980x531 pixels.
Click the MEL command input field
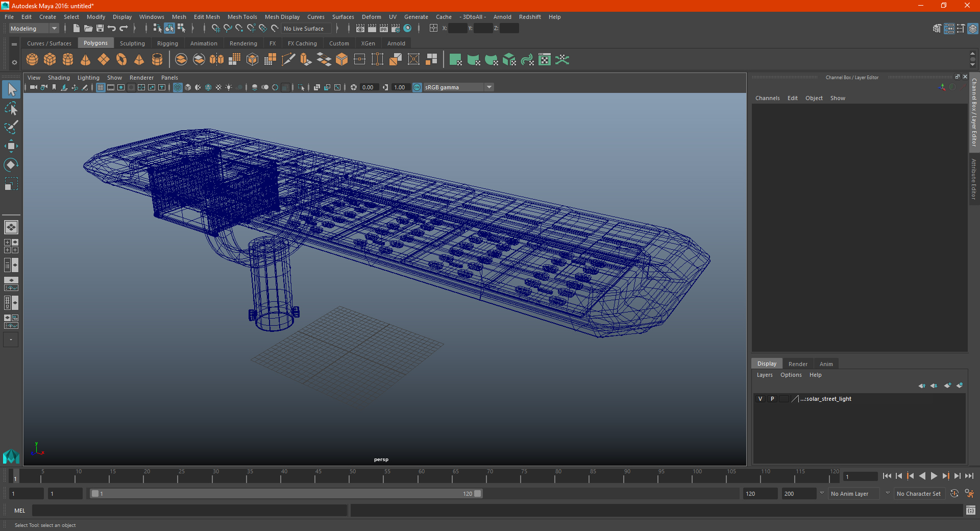(190, 510)
